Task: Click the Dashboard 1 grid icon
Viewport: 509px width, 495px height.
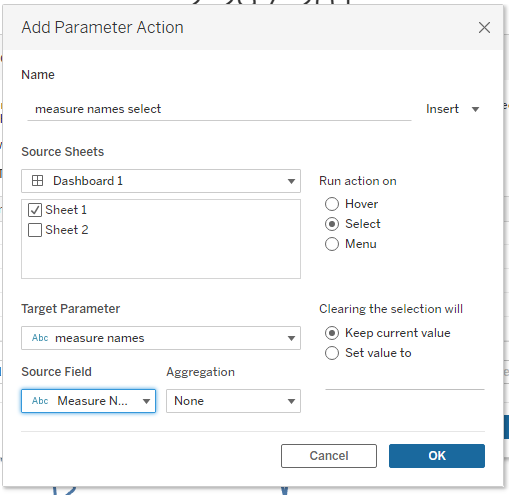Action: click(x=37, y=181)
